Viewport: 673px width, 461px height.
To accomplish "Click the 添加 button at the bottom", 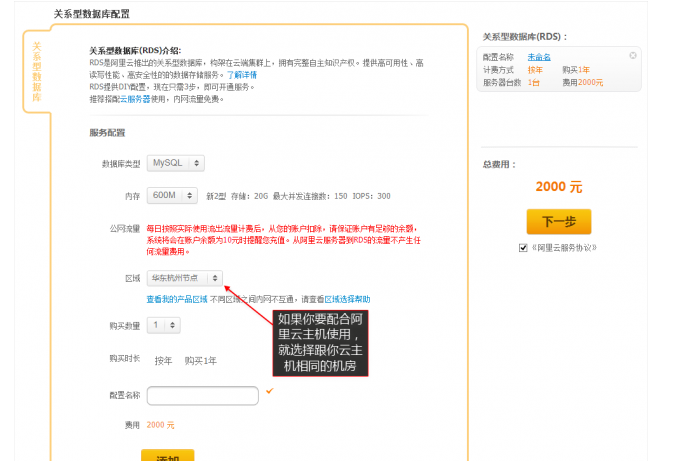I will pyautogui.click(x=168, y=456).
